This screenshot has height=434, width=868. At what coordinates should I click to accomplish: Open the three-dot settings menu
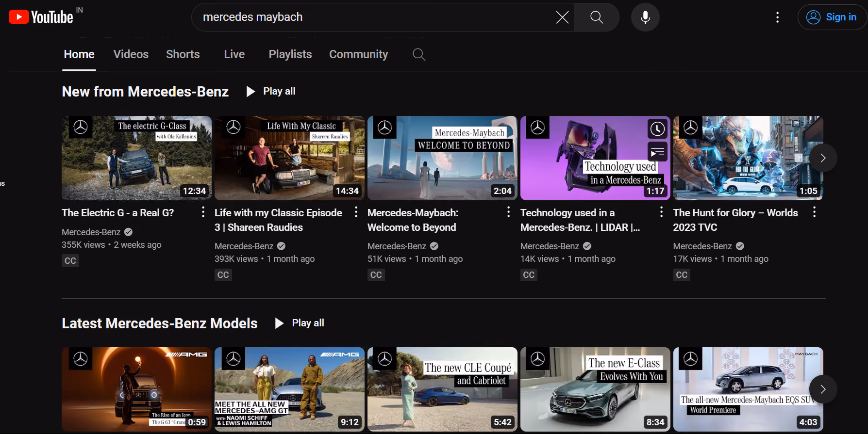(777, 17)
